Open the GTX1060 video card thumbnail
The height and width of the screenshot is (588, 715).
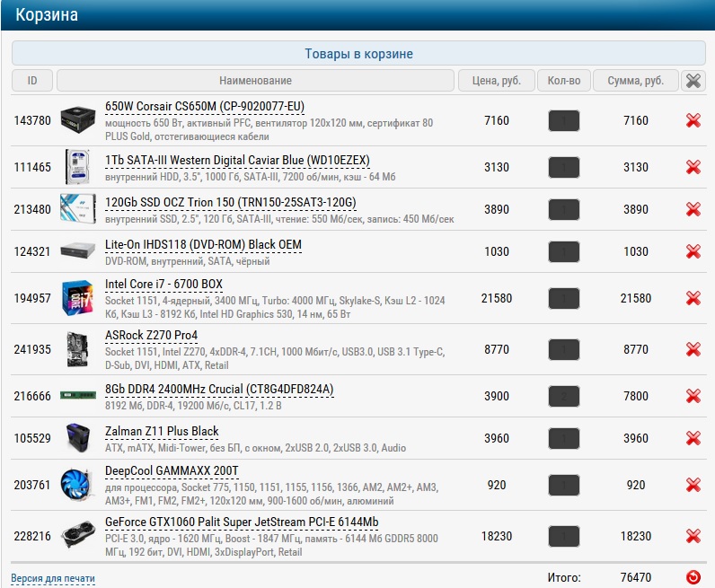(78, 535)
